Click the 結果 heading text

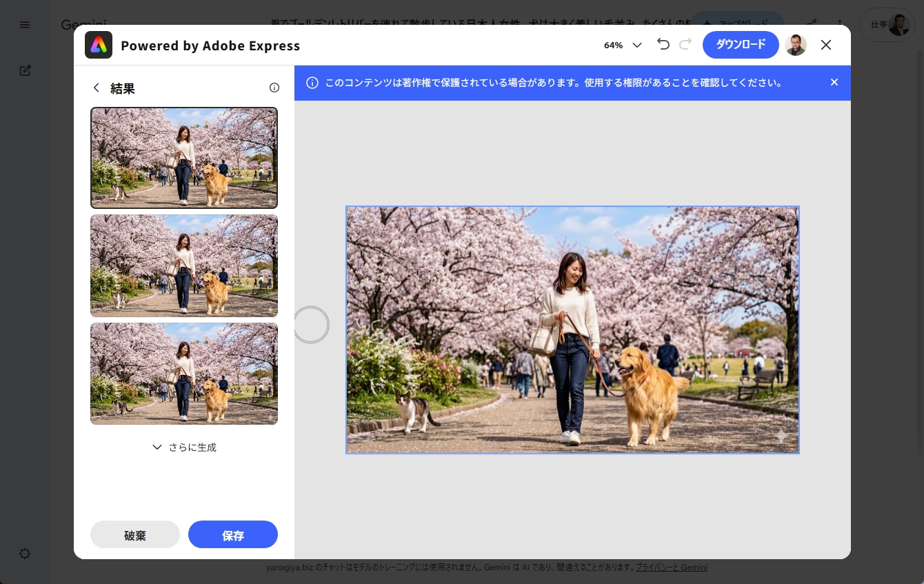click(x=123, y=88)
